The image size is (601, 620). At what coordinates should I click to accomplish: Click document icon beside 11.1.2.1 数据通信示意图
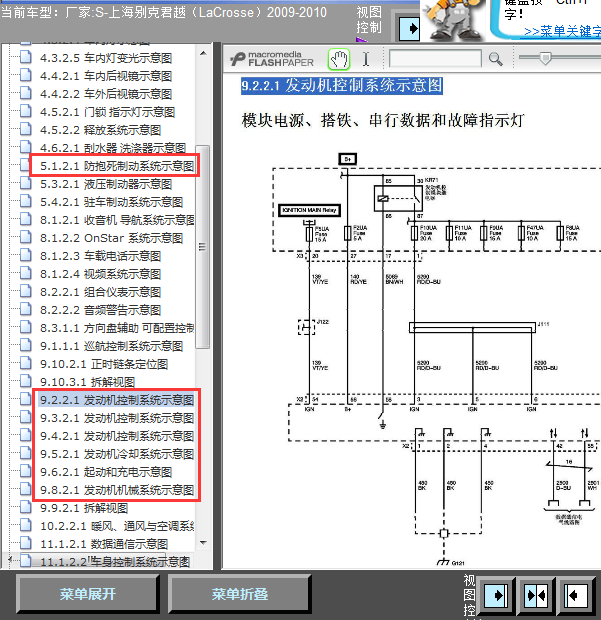point(26,543)
